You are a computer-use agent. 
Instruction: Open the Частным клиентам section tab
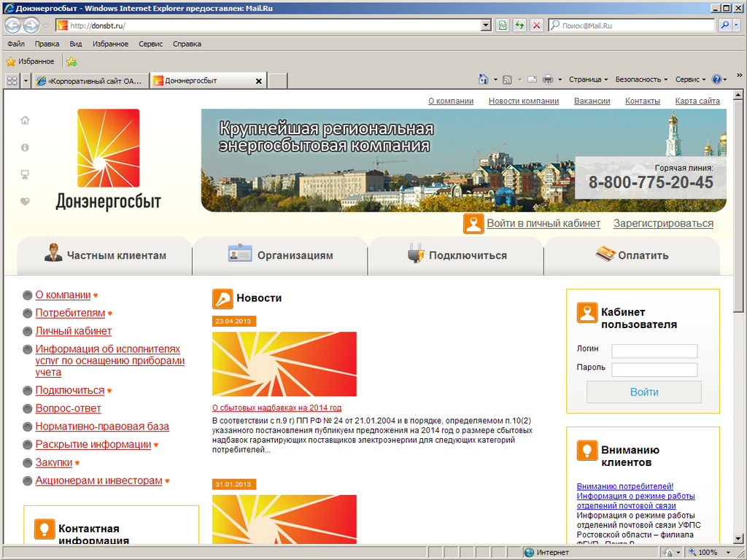point(104,256)
